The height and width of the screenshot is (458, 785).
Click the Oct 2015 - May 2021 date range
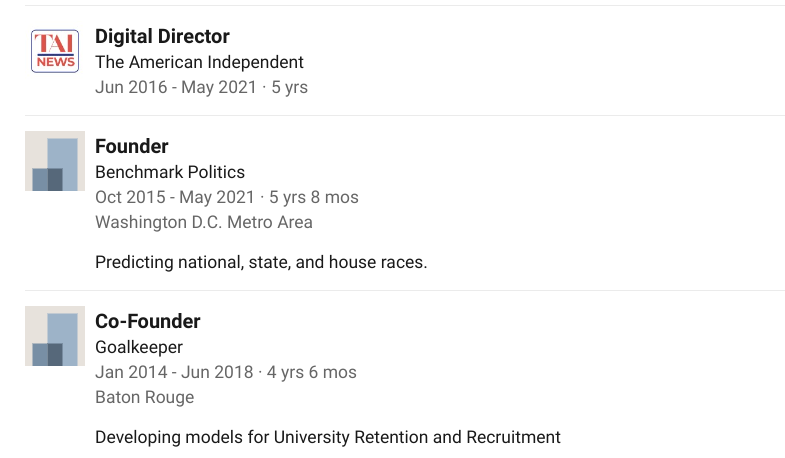pyautogui.click(x=176, y=197)
